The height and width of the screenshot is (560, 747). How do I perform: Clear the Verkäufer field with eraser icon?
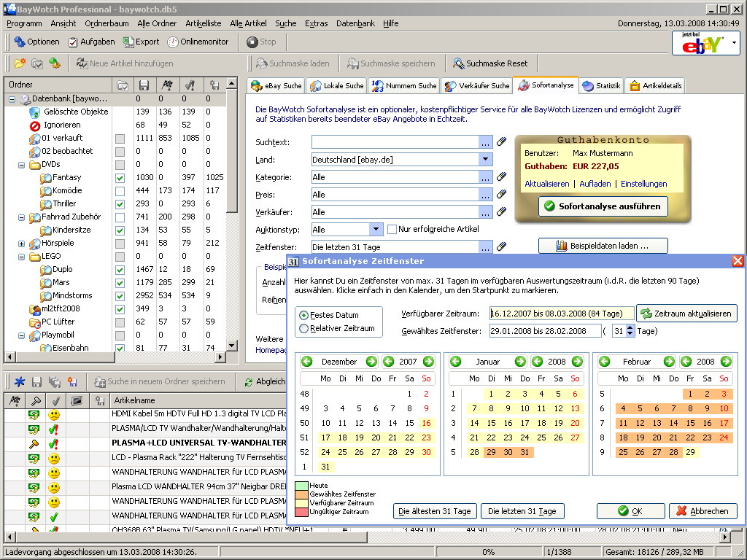[x=501, y=212]
